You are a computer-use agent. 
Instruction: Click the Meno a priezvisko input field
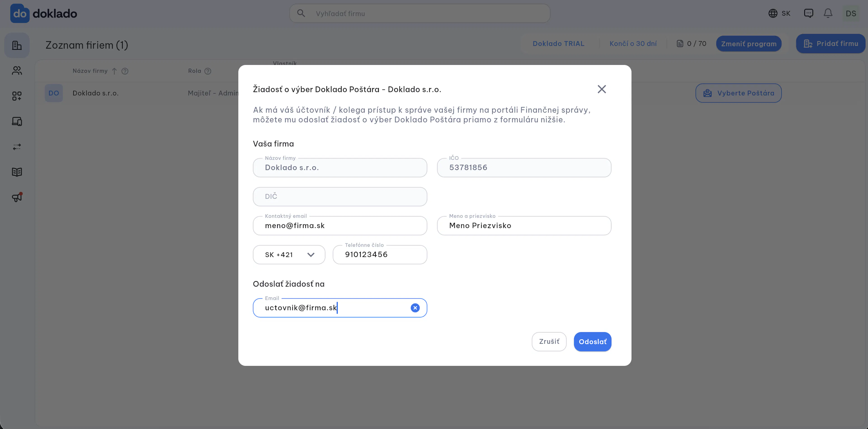[524, 225]
